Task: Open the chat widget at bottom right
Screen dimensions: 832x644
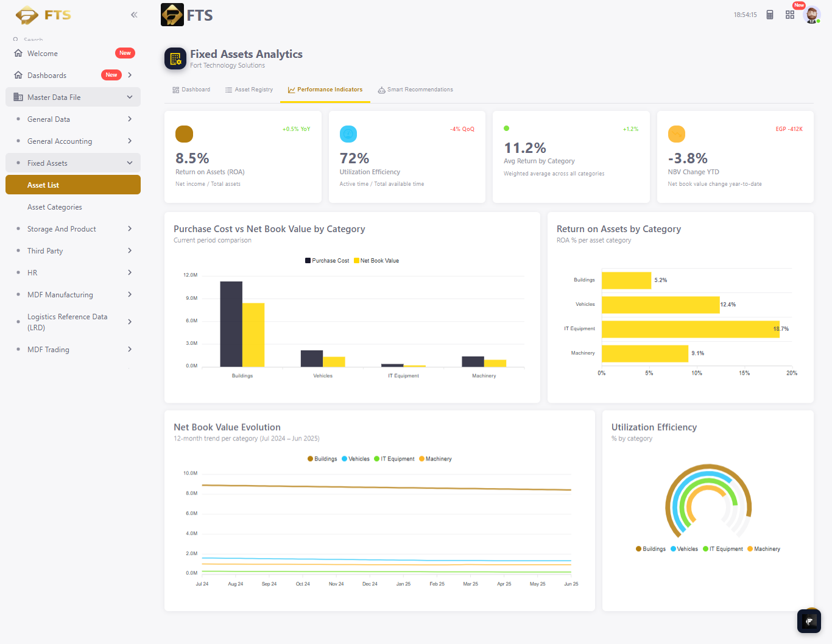Action: coord(809,621)
